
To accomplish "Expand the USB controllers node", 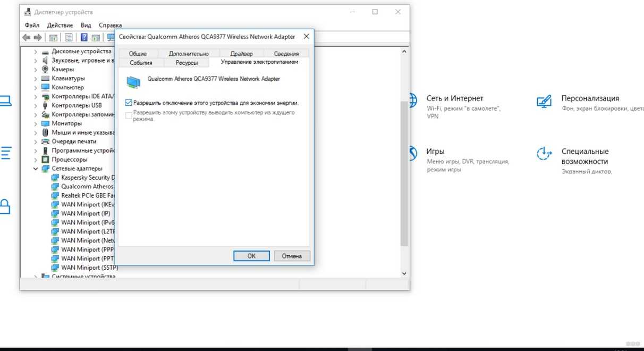I will [x=36, y=105].
